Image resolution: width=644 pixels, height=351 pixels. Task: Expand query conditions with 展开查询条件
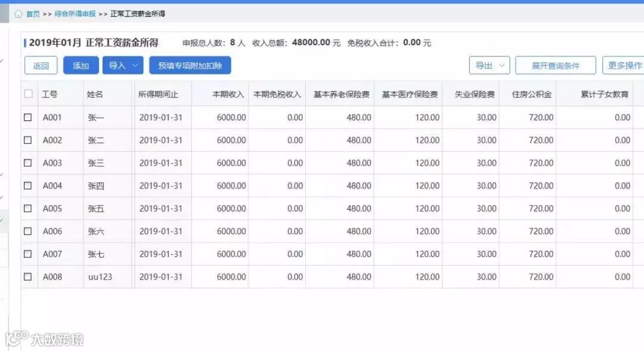(x=555, y=66)
